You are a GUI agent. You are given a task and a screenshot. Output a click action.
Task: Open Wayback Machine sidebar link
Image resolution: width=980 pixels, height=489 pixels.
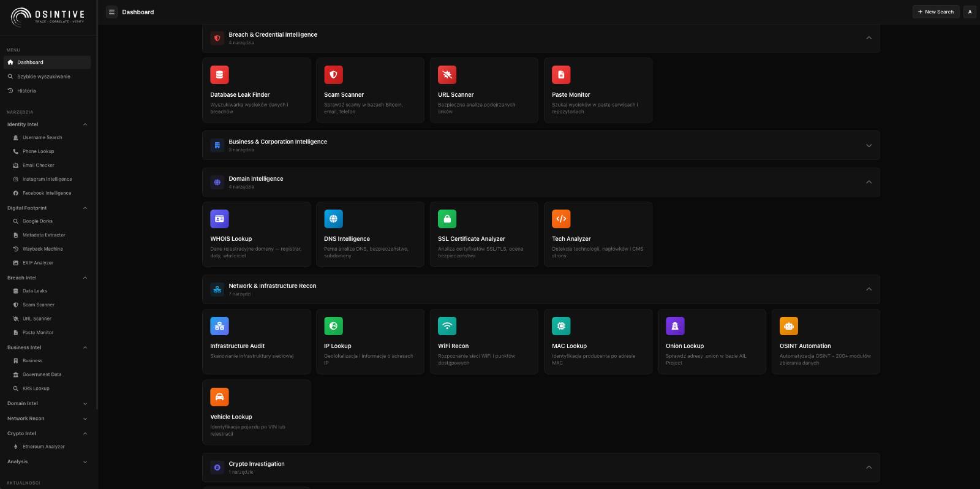tap(50, 249)
